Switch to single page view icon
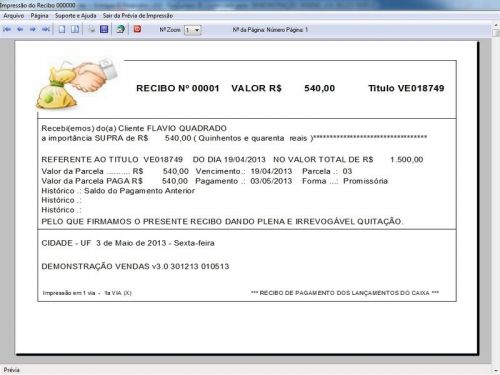Viewport: 500px width, 375px height. pyautogui.click(x=62, y=29)
